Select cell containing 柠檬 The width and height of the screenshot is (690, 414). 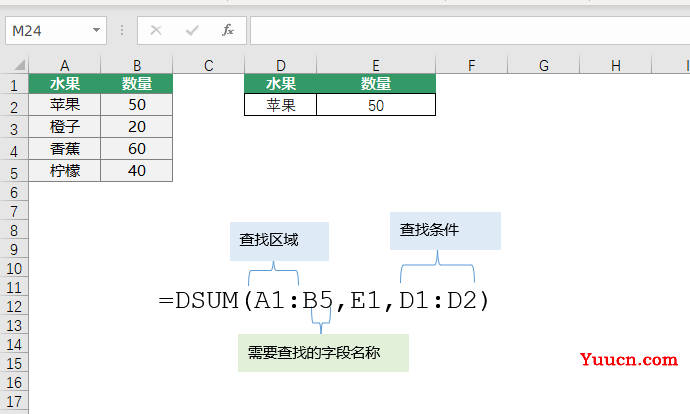[65, 171]
